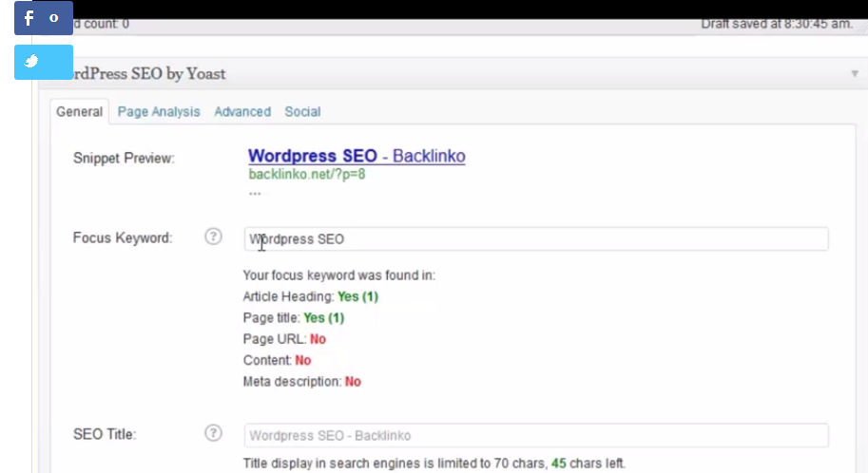
Task: Click the Draft saved at 8:30:45 am text
Action: [777, 24]
